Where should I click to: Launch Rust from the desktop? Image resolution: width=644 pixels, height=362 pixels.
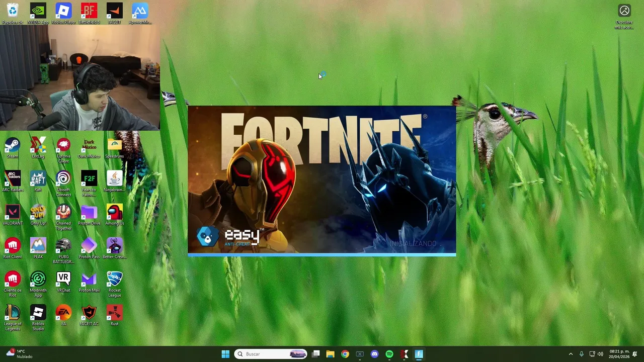pyautogui.click(x=114, y=316)
